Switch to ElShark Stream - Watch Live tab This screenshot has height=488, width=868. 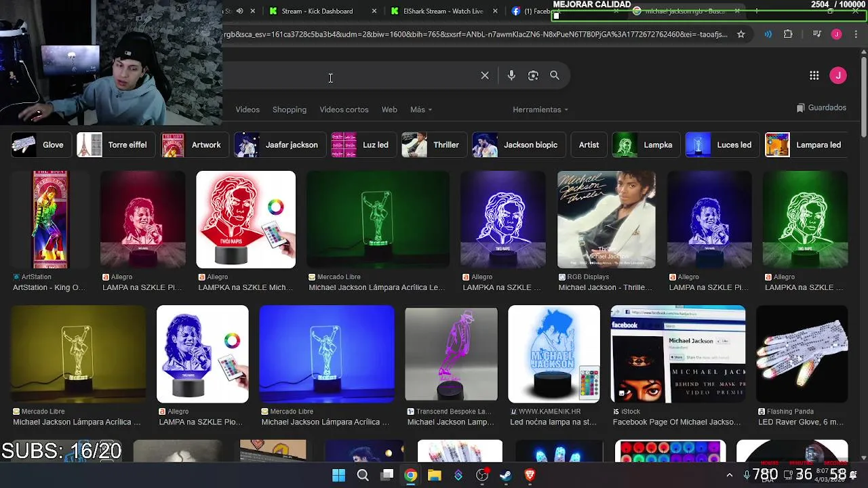point(443,11)
